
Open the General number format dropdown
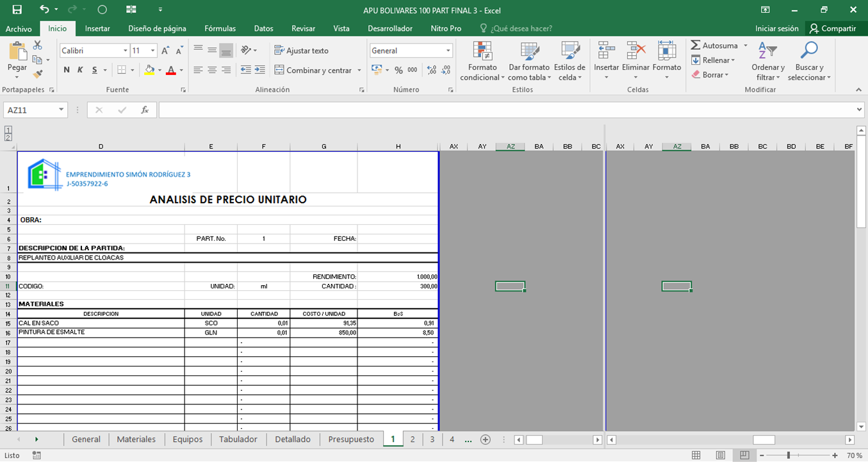tap(448, 51)
